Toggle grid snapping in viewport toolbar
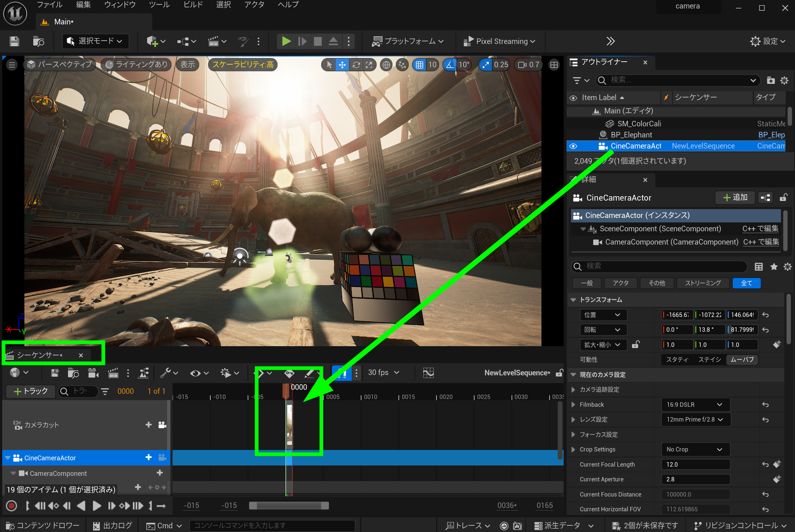Image resolution: width=795 pixels, height=532 pixels. pos(419,65)
